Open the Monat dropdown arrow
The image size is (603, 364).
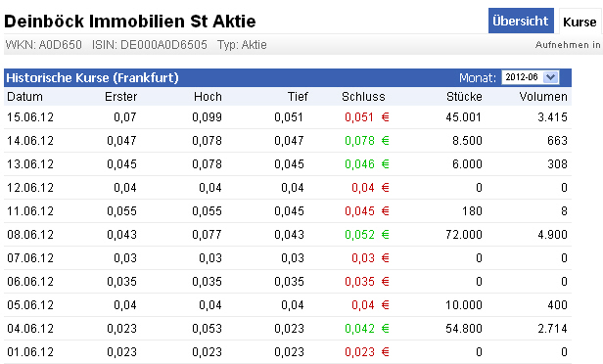click(551, 77)
